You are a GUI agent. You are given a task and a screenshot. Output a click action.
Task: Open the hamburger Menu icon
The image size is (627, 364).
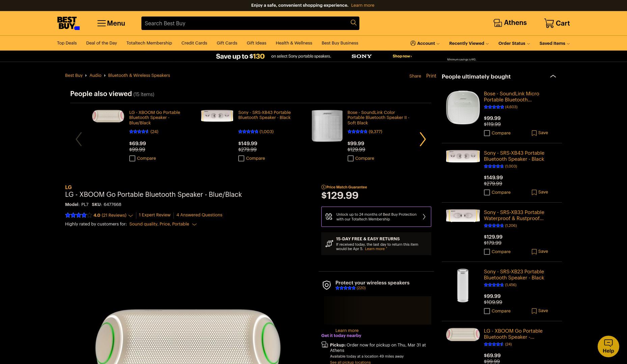tap(102, 23)
